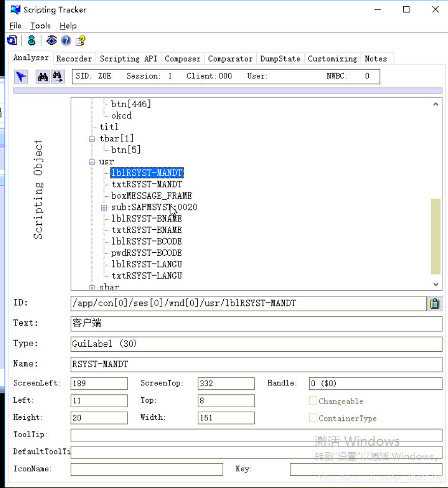Click the context-help notes icon
This screenshot has width=448, height=488.
80,40
